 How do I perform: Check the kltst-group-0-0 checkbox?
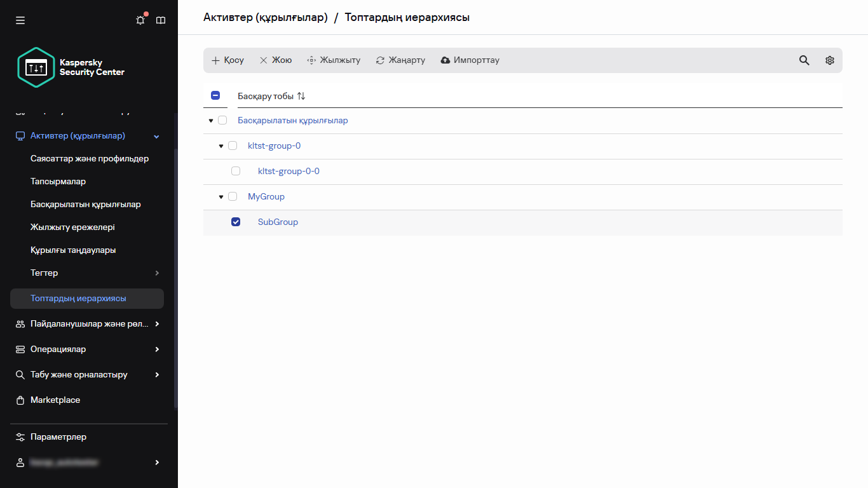236,170
